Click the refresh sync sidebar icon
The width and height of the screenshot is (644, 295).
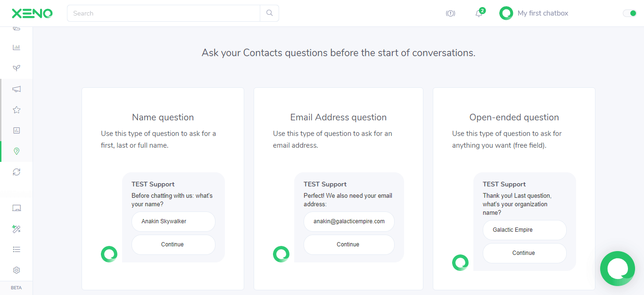pos(17,172)
